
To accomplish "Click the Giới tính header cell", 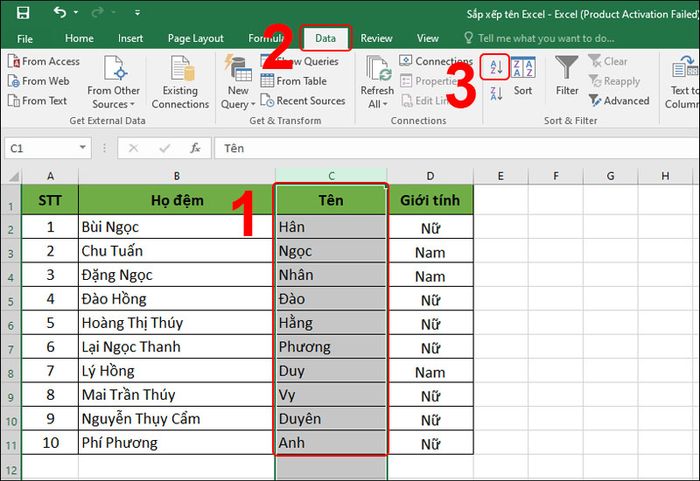I will [430, 200].
